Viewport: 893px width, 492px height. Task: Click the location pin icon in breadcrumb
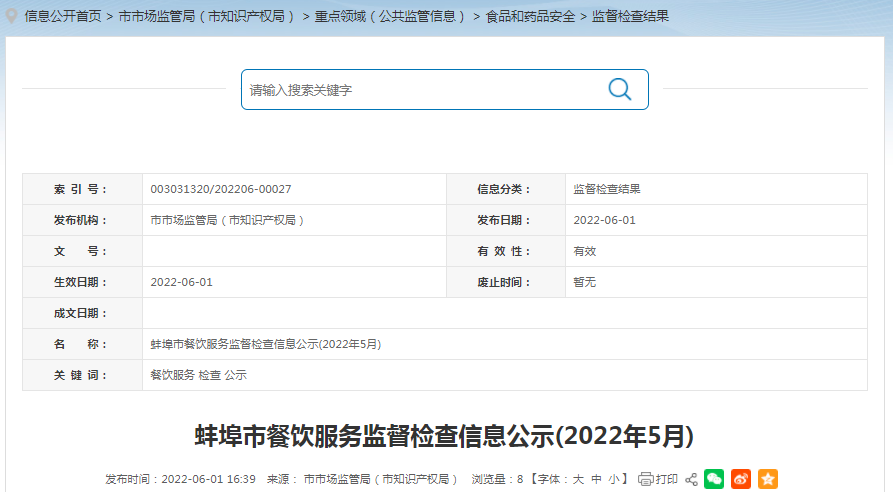[x=12, y=16]
